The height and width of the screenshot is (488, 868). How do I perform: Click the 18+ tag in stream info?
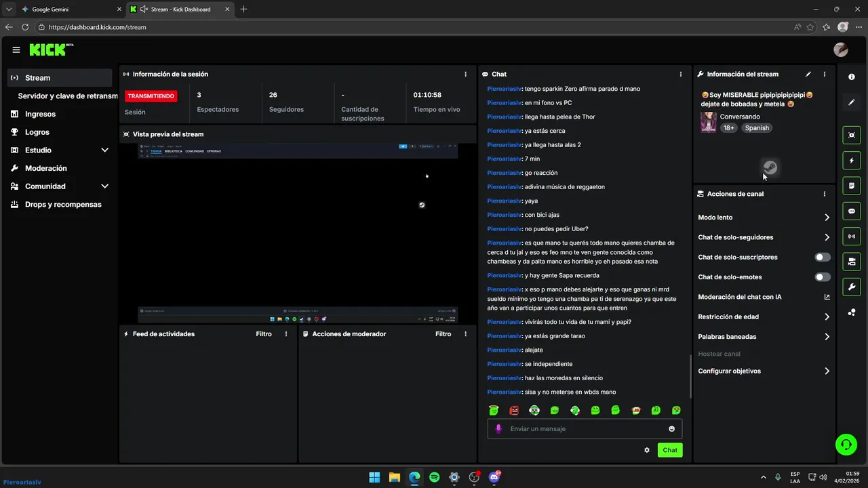click(x=728, y=128)
